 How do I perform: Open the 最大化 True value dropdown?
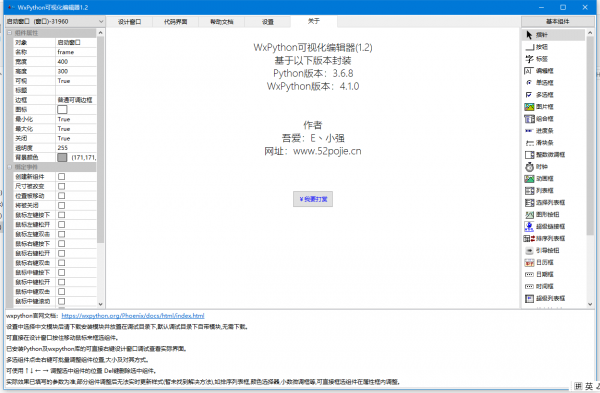[x=76, y=129]
